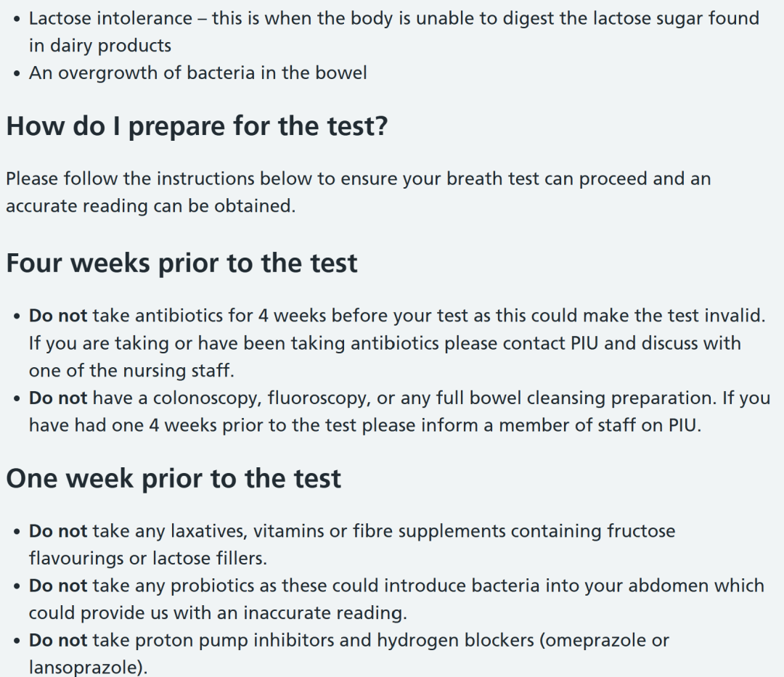Click bold "Do not" before "take proton pump"
This screenshot has width=784, height=677.
tap(58, 641)
